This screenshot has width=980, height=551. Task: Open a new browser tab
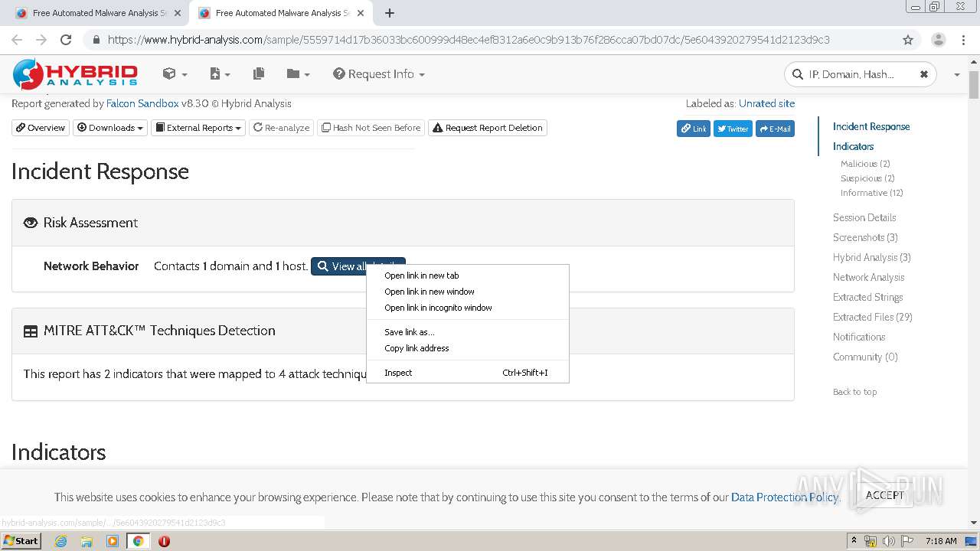pos(390,13)
